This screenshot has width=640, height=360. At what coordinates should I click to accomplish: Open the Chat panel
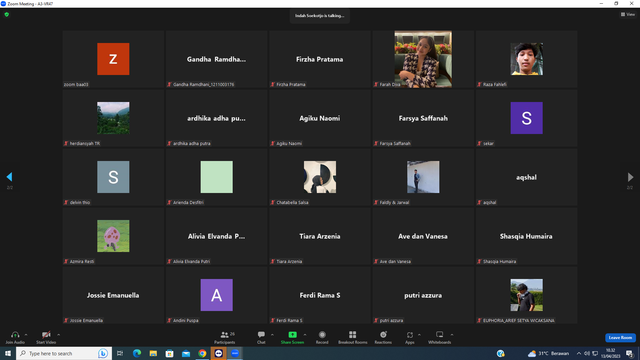(x=261, y=337)
